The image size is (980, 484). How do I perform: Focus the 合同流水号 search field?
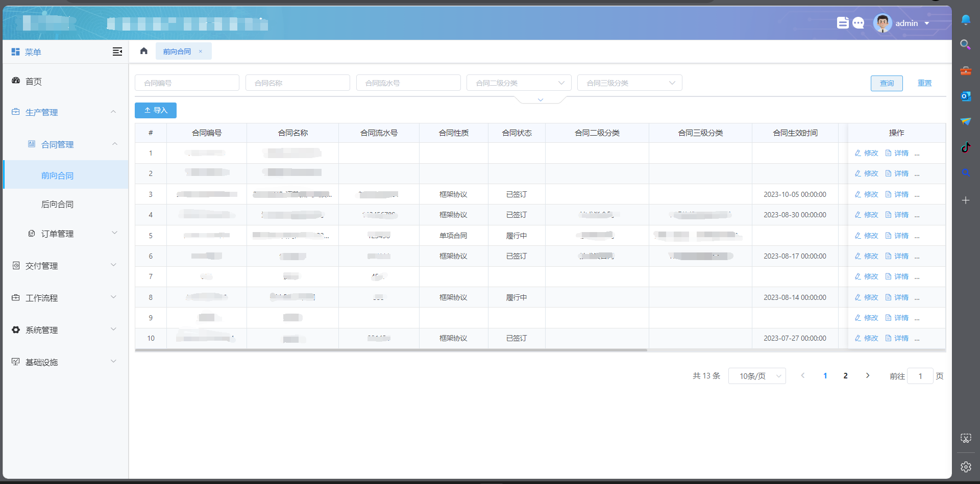click(x=408, y=83)
